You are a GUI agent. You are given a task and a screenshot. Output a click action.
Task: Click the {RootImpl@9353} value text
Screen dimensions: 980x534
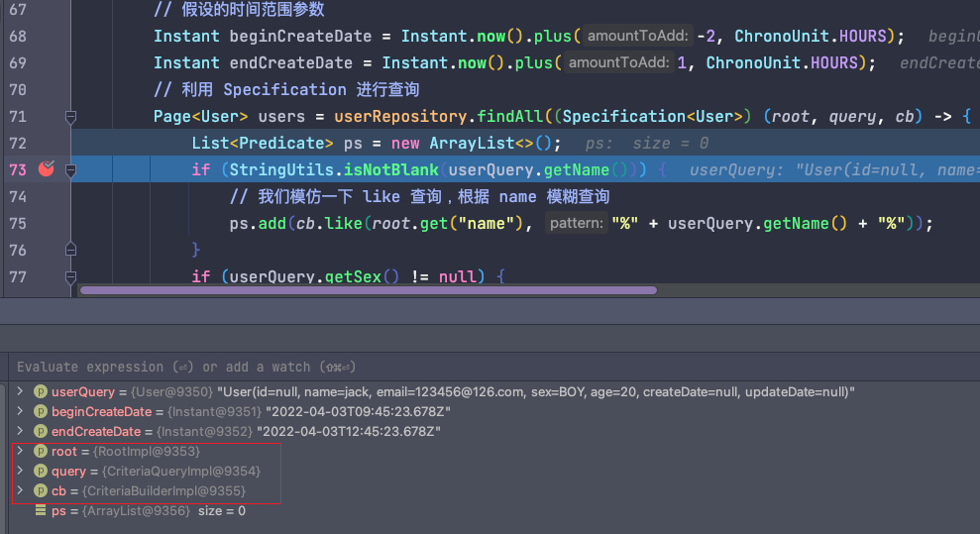[147, 451]
